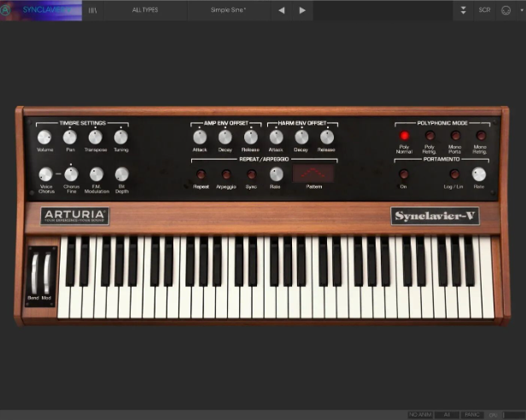526x420 pixels.
Task: Click the Harm Env Release knob
Action: 327,137
